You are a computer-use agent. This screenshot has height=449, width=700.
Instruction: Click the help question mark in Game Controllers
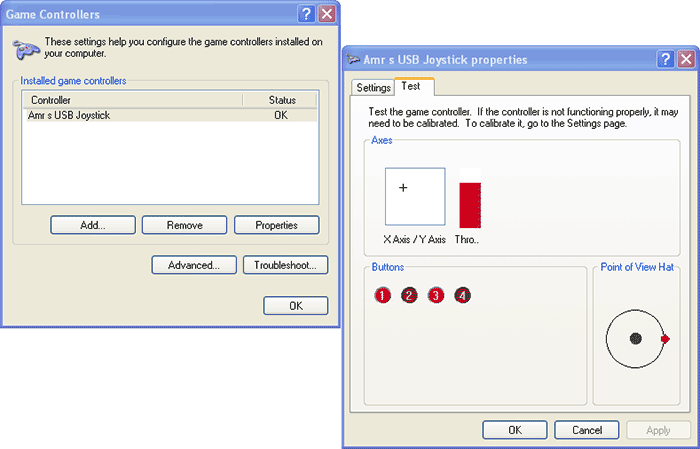[306, 14]
